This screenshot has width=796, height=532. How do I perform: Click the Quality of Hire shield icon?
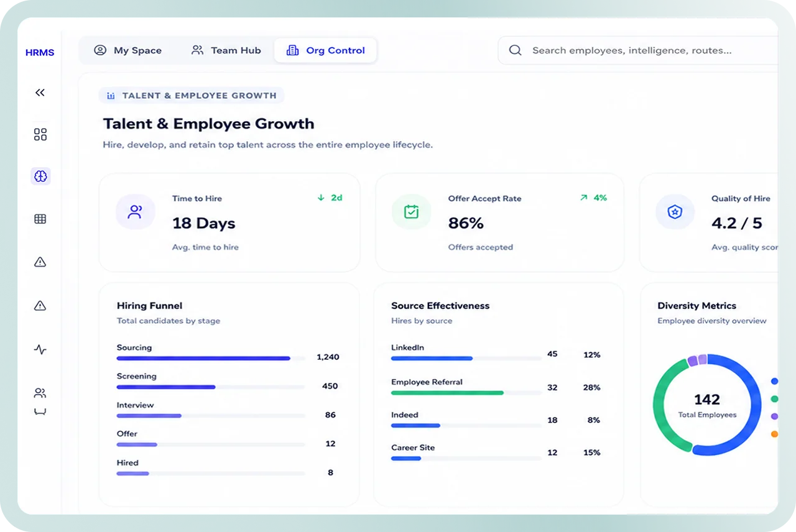[675, 212]
